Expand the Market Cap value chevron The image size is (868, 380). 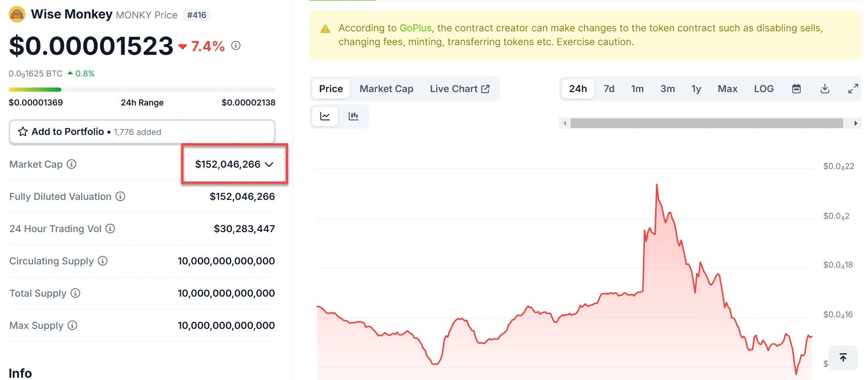click(269, 164)
